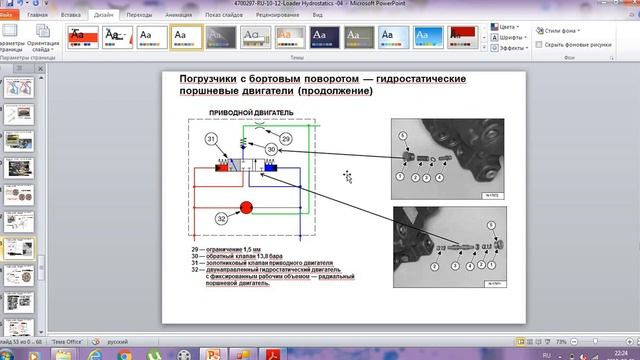640x360 pixels.
Task: Click the Redo icon in Quick Access toolbar
Action: pyautogui.click(x=36, y=3)
